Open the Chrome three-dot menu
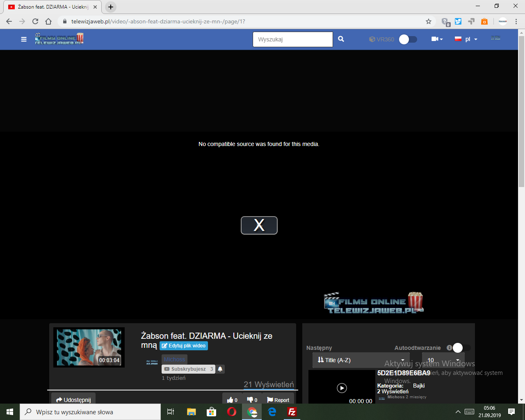 click(x=516, y=21)
